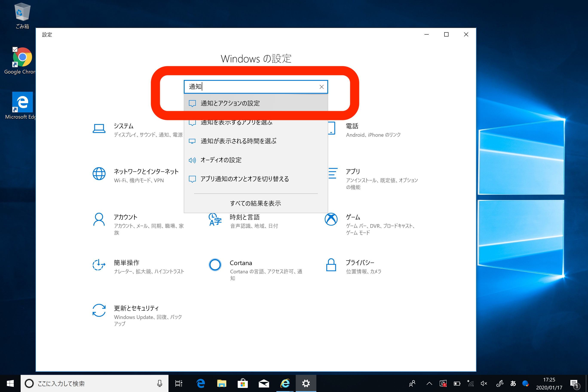Open 更新とセキュリティ category text
The image size is (588, 392).
click(136, 308)
